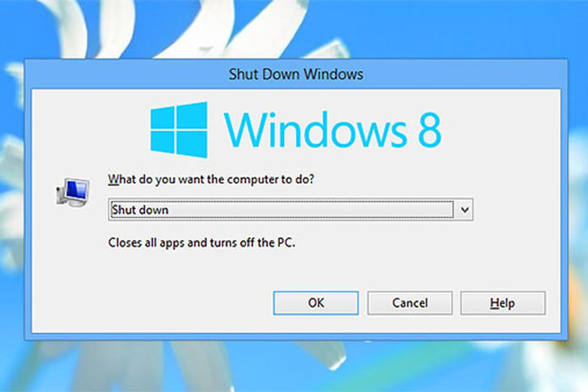588x392 pixels.
Task: Expand the action list via chevron arrow
Action: point(465,210)
